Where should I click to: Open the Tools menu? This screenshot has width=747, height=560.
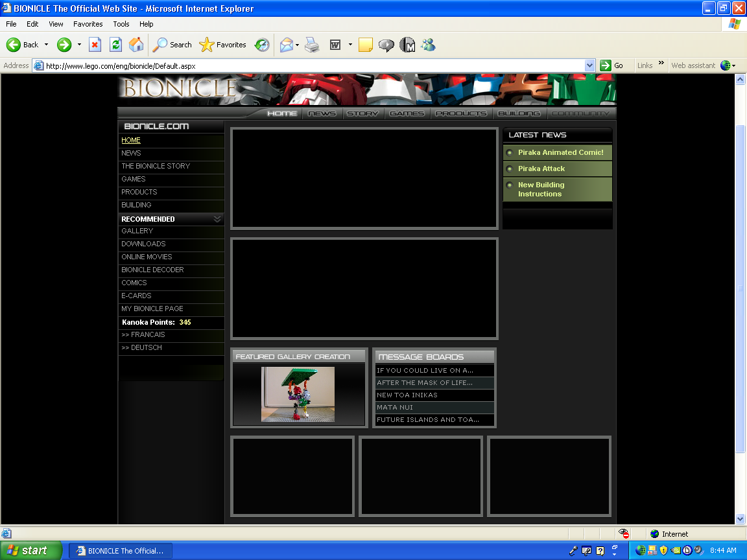pos(121,24)
